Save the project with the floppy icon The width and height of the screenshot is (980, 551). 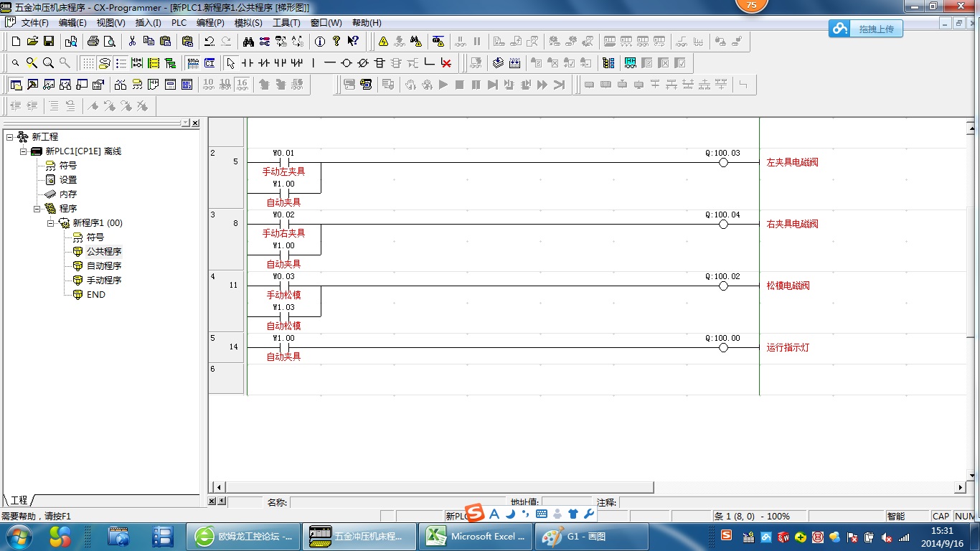point(49,42)
